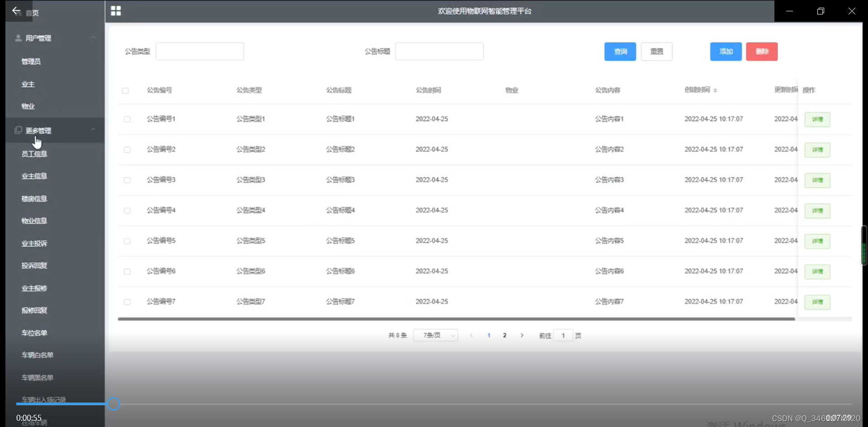Click the red 删除 button

coord(762,52)
